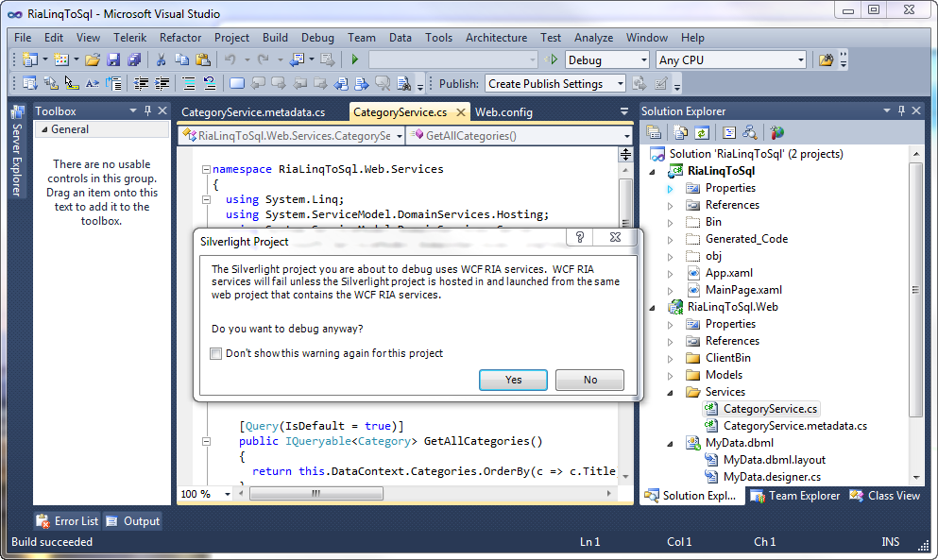This screenshot has width=938, height=560.
Task: Click Solution Explorer's View Class Diagram icon
Action: point(750,132)
